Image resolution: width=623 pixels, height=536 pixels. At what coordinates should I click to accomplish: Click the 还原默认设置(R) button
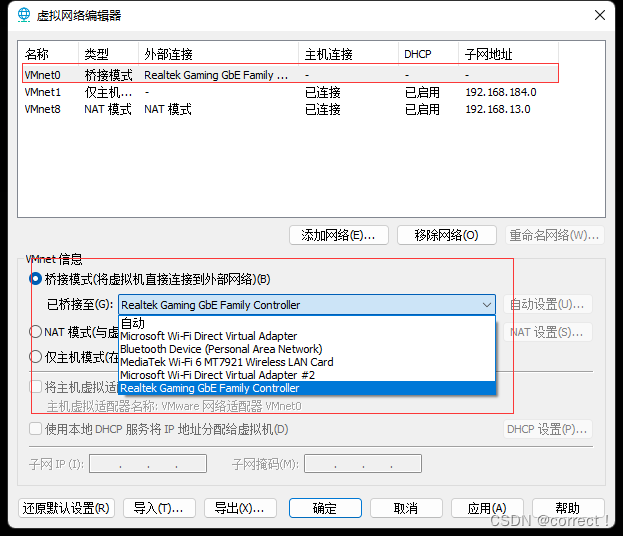coord(66,508)
